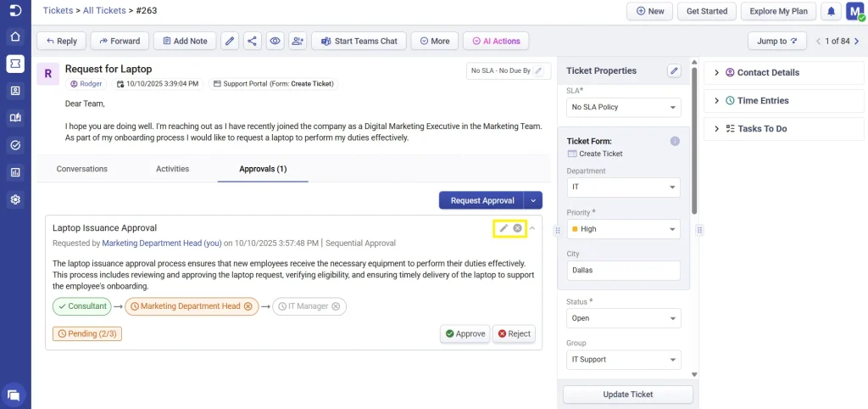Expand the Contact Details section
Viewport: 868px width, 409px height.
click(x=762, y=73)
